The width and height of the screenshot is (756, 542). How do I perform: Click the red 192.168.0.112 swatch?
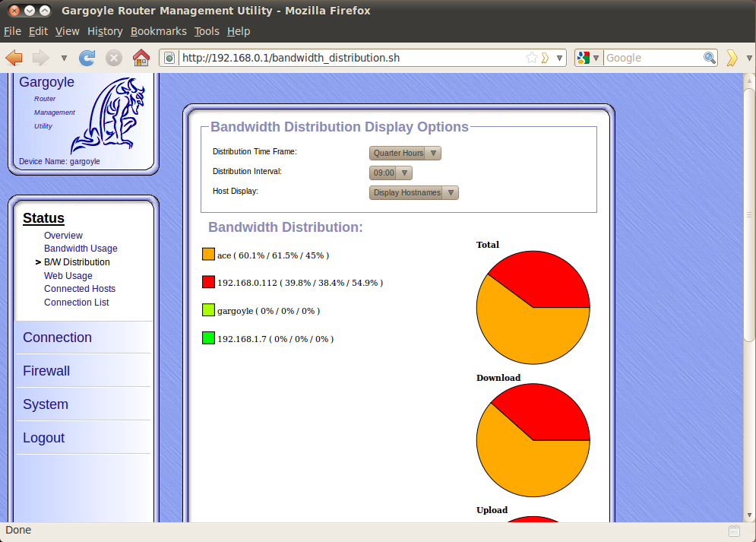pyautogui.click(x=208, y=282)
